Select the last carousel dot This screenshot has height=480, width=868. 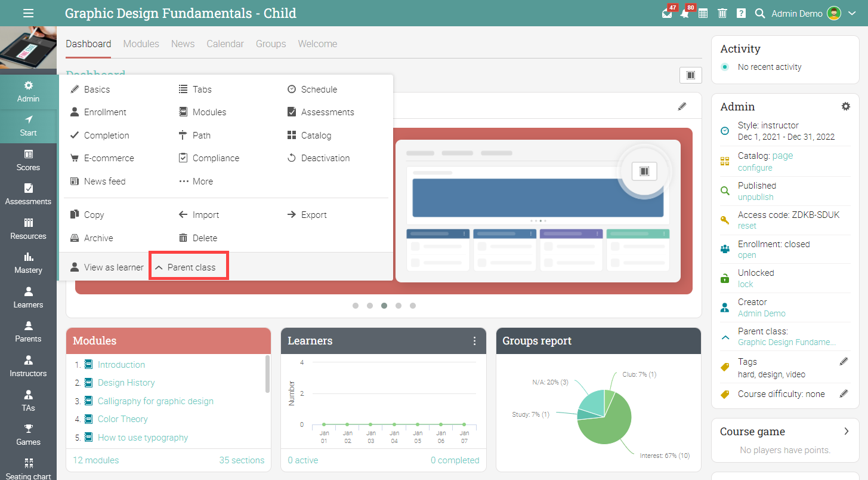pos(413,306)
